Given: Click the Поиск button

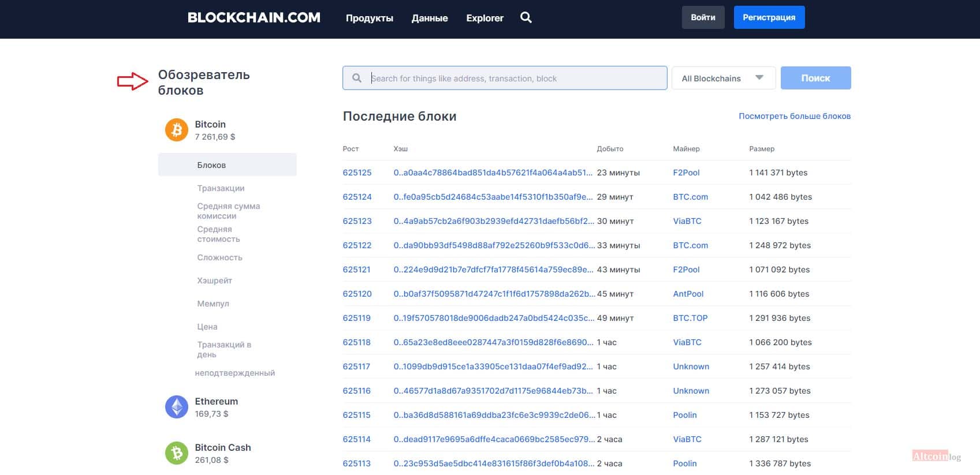Looking at the screenshot, I should pos(815,78).
